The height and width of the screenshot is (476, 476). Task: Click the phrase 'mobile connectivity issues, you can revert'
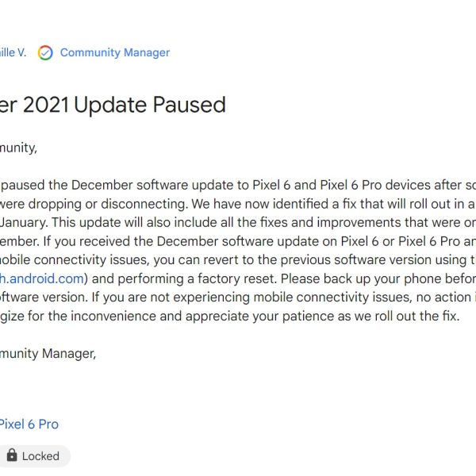pyautogui.click(x=119, y=259)
